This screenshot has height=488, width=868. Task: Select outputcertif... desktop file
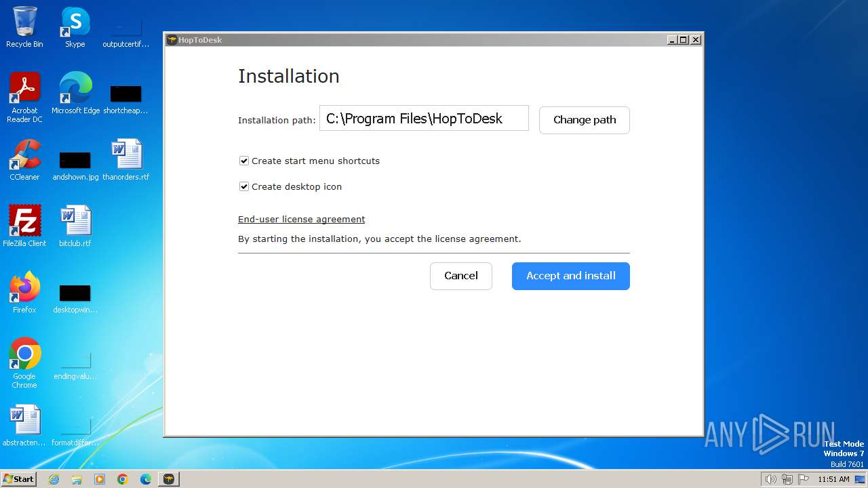click(125, 33)
